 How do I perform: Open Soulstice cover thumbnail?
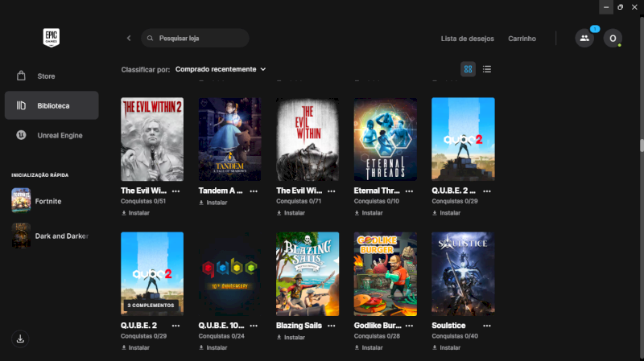click(463, 274)
